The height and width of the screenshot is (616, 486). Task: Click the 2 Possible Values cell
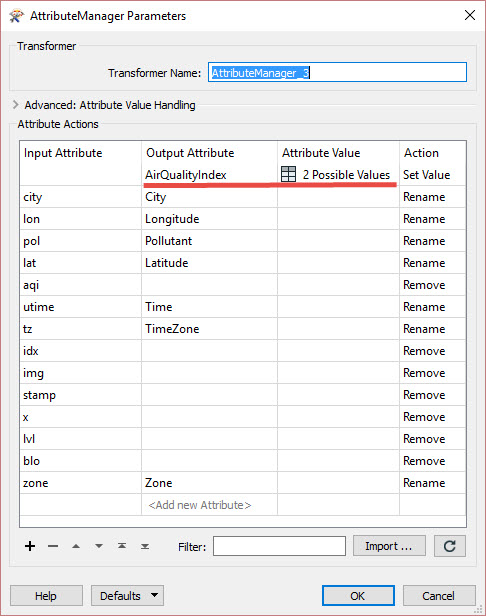(x=338, y=174)
